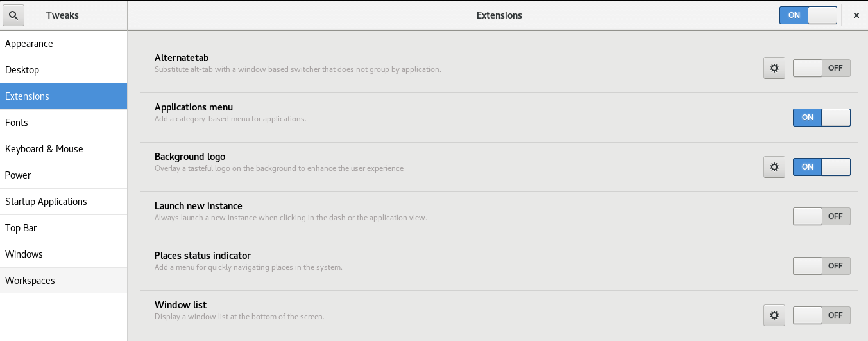Close the Tweaks window

(x=856, y=15)
